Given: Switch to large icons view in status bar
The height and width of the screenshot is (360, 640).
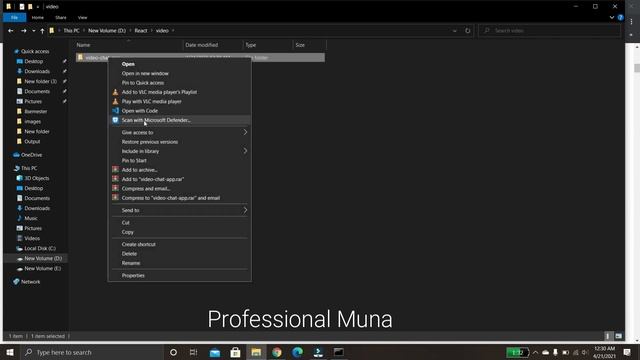Looking at the screenshot, I should (x=618, y=336).
